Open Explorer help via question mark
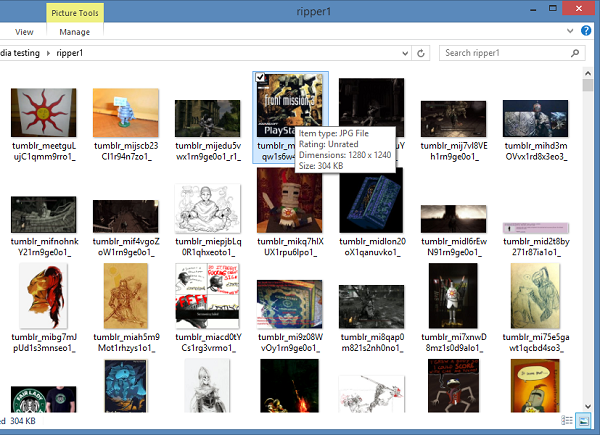The image size is (600, 435). 585,31
